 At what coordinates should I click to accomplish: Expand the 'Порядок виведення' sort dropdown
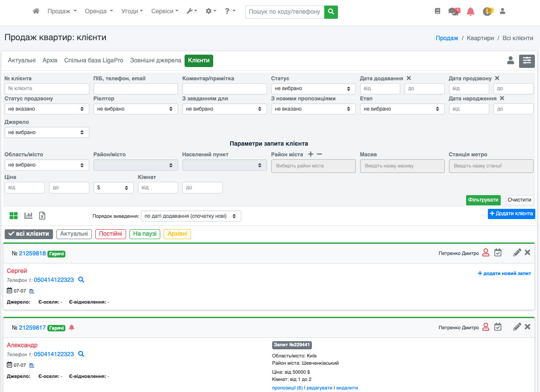coord(191,216)
